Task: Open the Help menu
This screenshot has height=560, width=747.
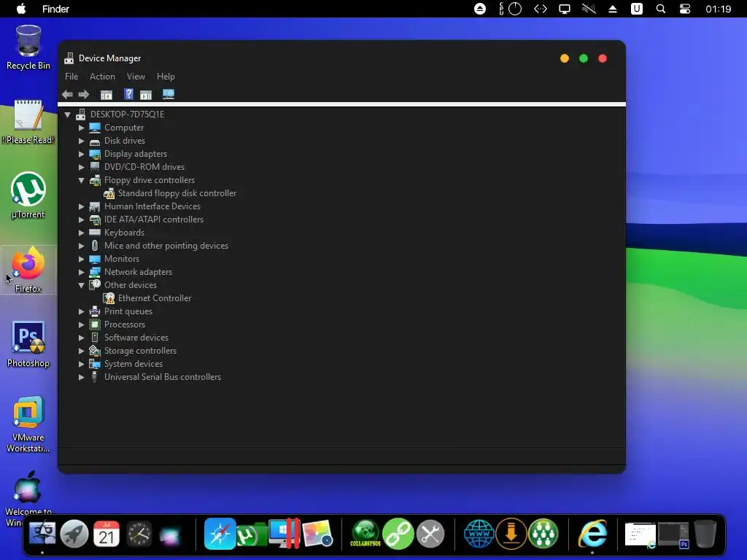Action: [166, 76]
